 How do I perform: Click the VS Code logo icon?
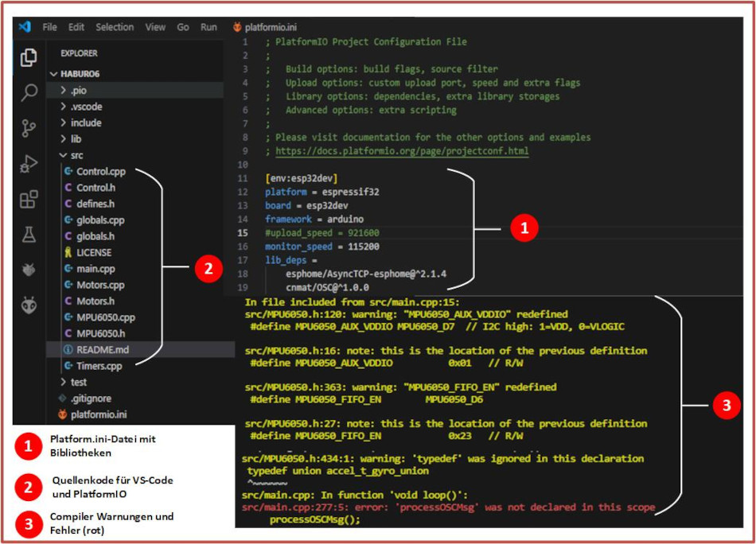pyautogui.click(x=24, y=26)
